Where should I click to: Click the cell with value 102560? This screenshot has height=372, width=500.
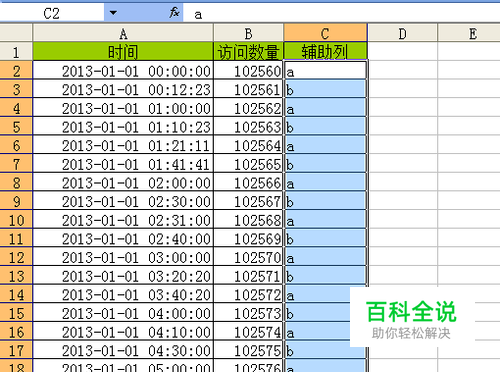coord(248,70)
